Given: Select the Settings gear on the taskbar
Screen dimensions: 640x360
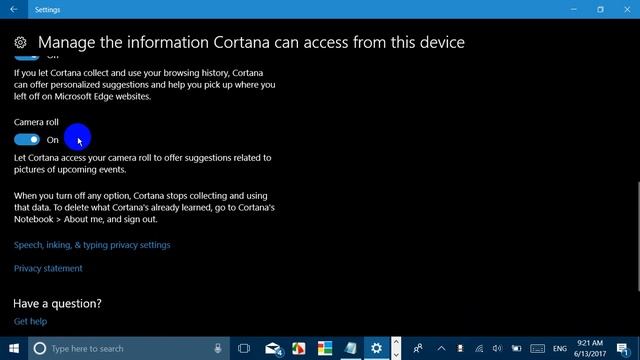Looking at the screenshot, I should 376,349.
